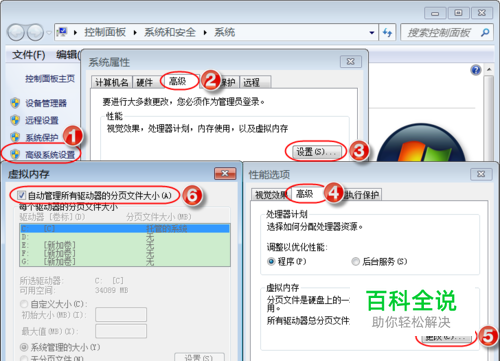This screenshot has height=361, width=500.
Task: Minimize the Control Panel window
Action: (435, 13)
